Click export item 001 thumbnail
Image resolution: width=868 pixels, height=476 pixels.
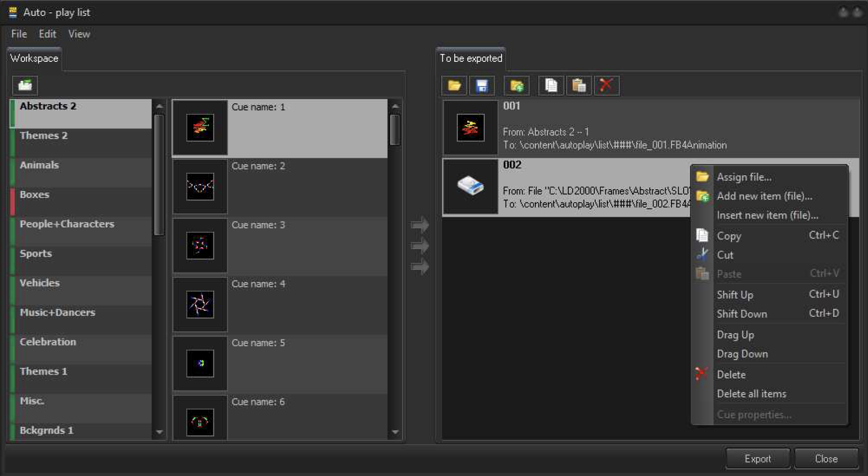point(471,127)
